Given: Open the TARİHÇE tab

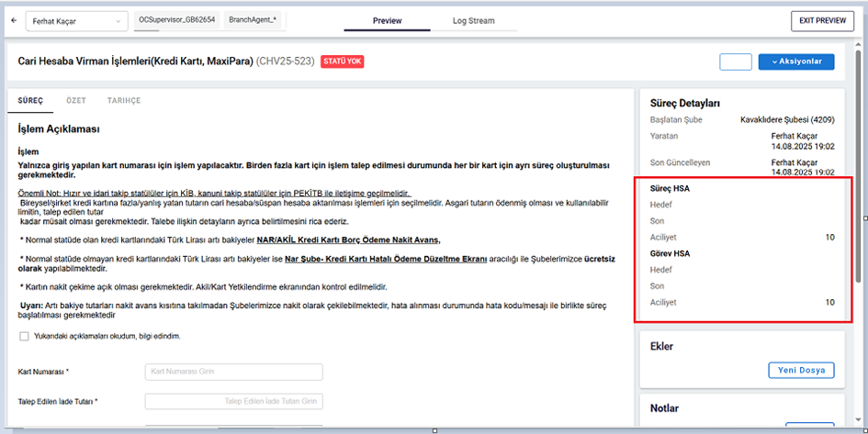Looking at the screenshot, I should [x=124, y=99].
